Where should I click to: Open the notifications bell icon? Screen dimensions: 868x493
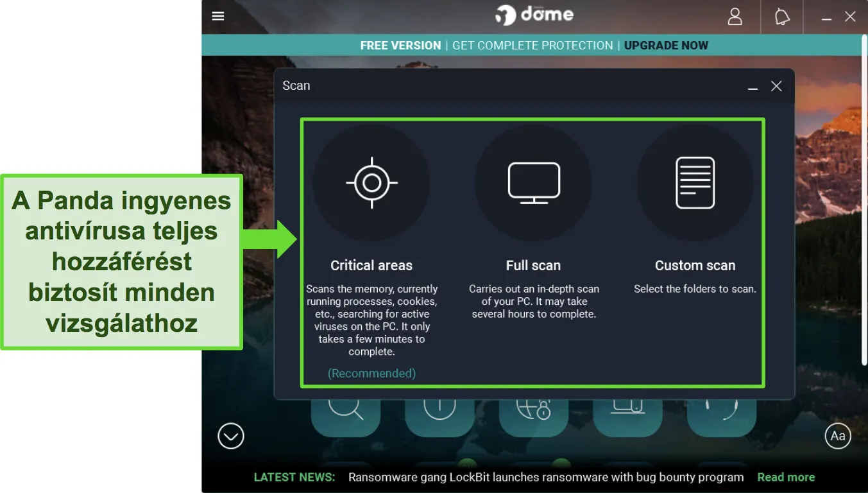[782, 17]
